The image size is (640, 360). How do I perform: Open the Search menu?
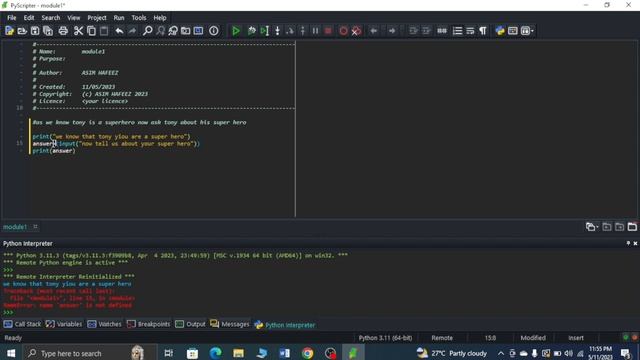pyautogui.click(x=51, y=18)
